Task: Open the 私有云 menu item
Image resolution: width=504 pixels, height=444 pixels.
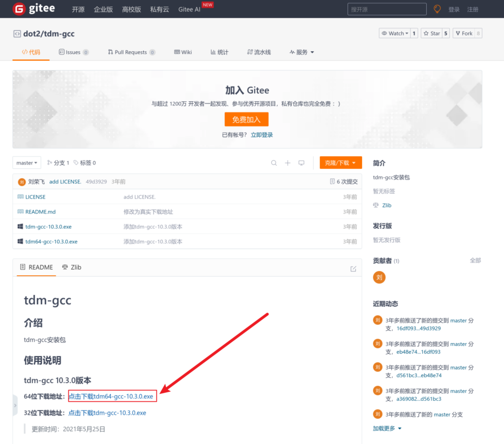Action: coord(159,9)
